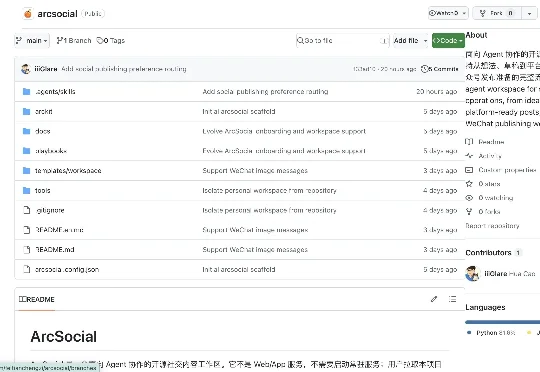Click file icon beside arcsocial.config.json
The width and height of the screenshot is (540, 372).
coord(27,269)
